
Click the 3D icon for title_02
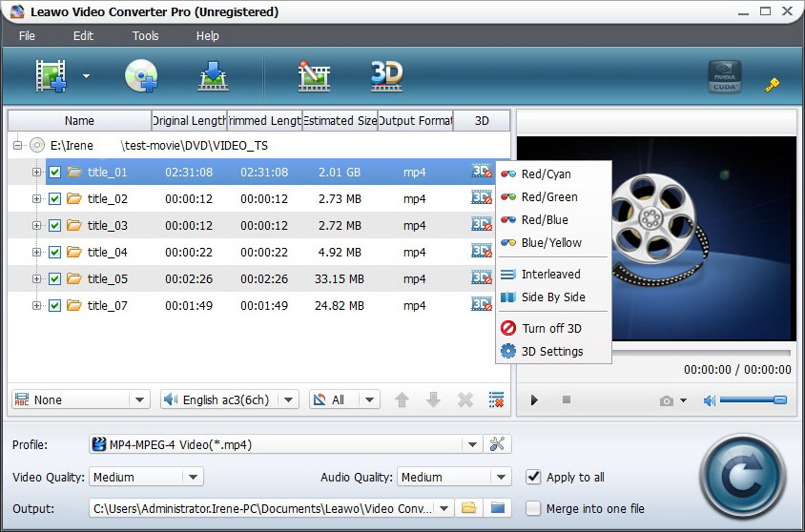tap(482, 197)
